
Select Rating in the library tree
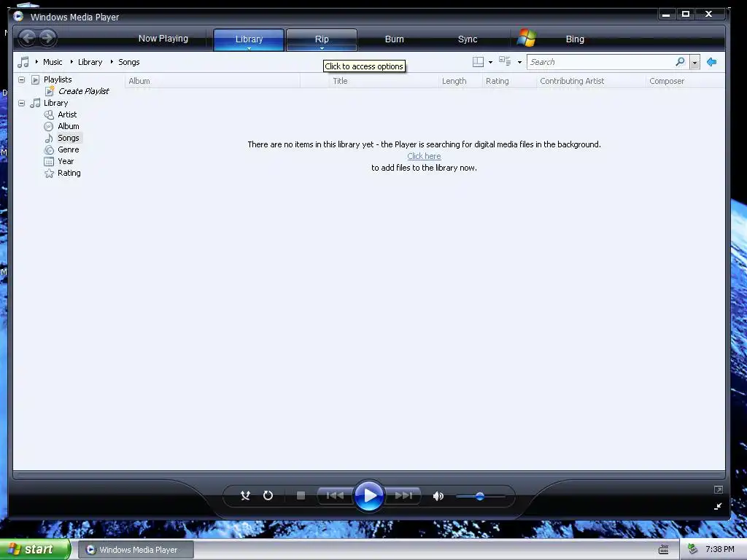(x=69, y=173)
